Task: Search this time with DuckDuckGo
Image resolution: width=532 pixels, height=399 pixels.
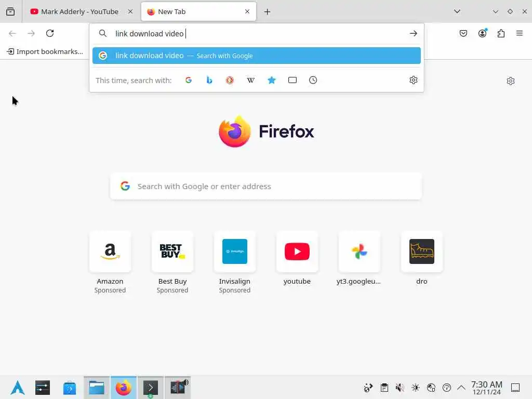Action: [230, 80]
